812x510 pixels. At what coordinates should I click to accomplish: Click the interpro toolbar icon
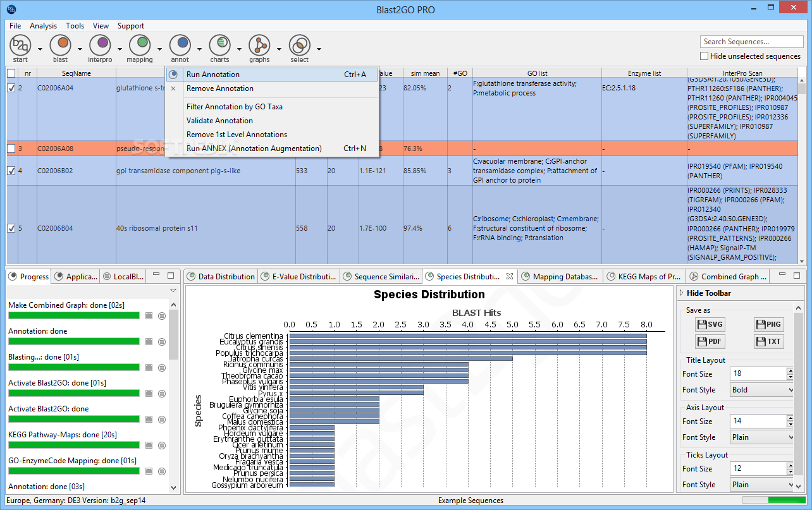click(x=100, y=45)
